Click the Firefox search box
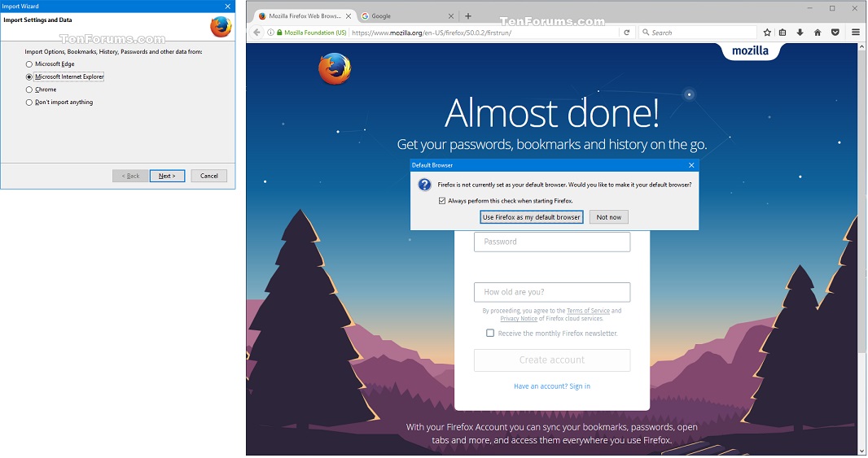The height and width of the screenshot is (458, 868). click(x=698, y=33)
